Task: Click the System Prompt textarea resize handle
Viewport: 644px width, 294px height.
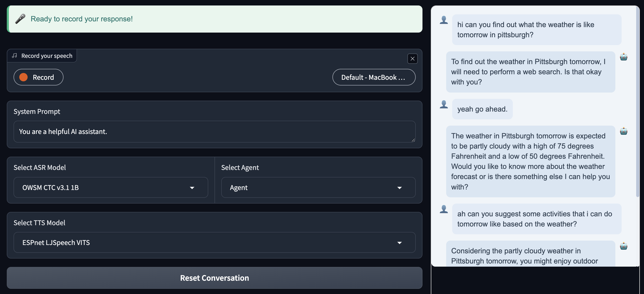Action: click(x=413, y=140)
